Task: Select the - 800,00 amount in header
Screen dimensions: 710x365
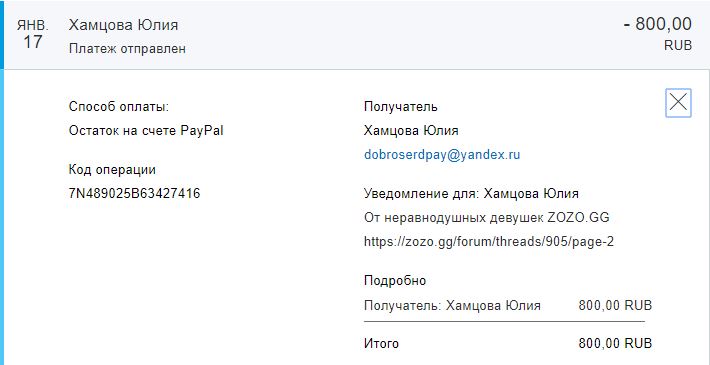Action: tap(657, 24)
